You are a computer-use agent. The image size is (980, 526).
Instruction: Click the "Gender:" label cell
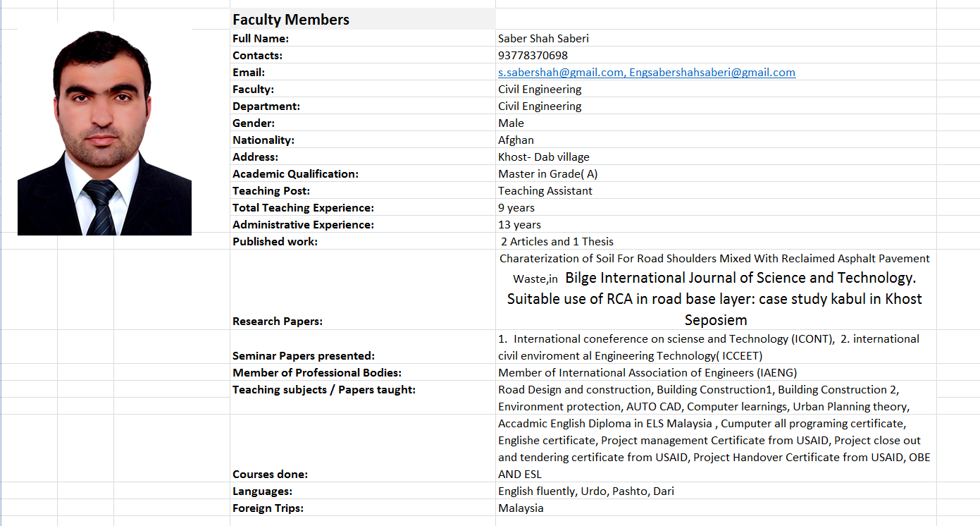[363, 123]
